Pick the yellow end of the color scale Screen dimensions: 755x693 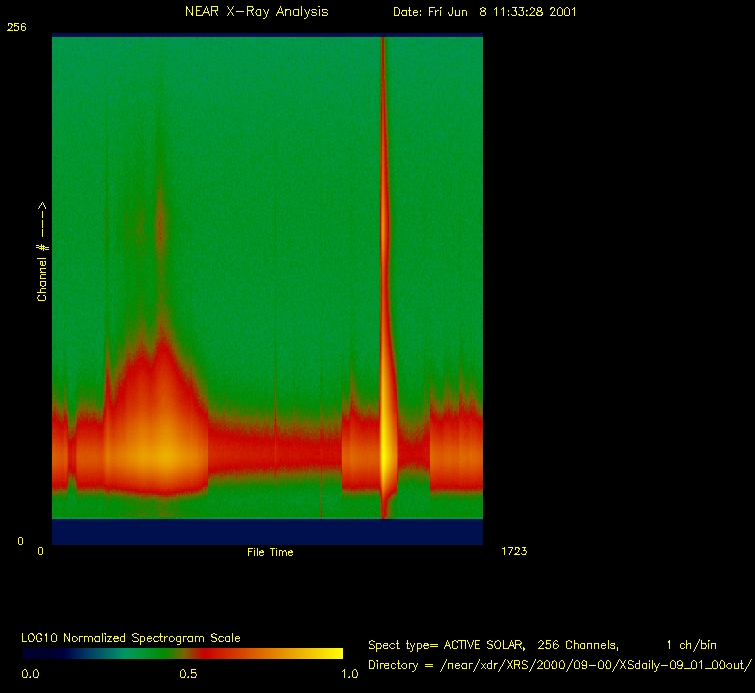[330, 653]
